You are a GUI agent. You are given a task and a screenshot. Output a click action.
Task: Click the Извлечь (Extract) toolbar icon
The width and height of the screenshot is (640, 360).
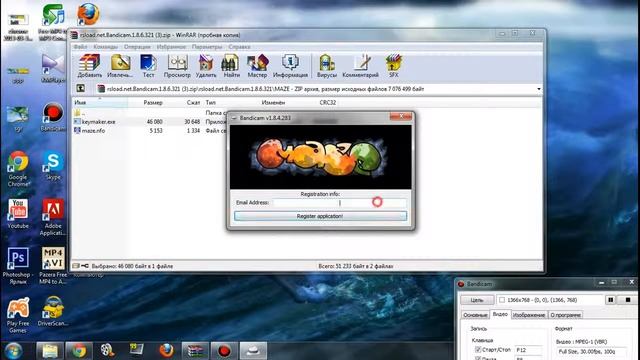tap(120, 66)
